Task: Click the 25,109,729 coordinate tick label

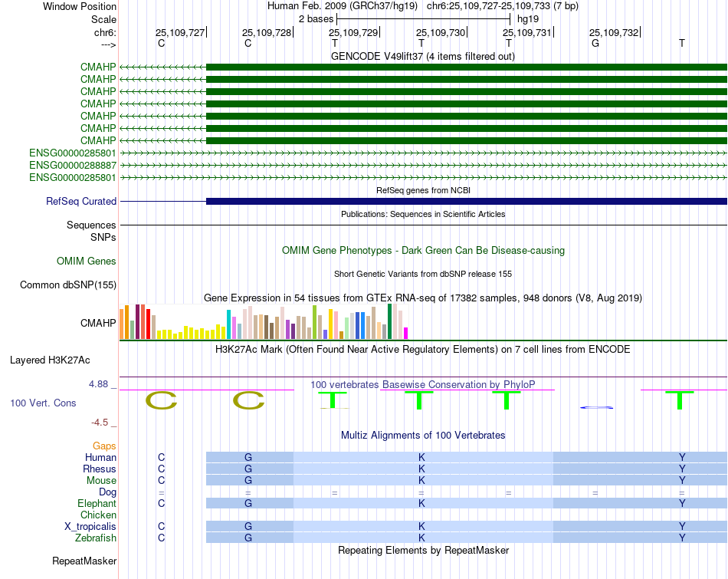Action: [353, 32]
